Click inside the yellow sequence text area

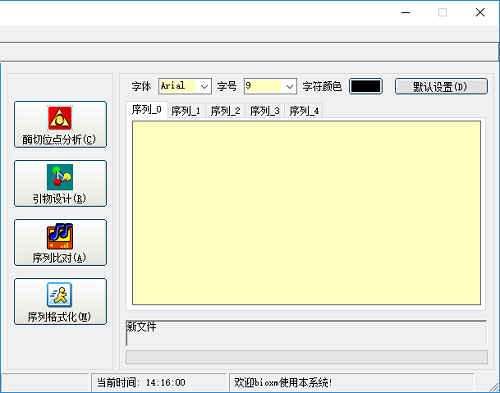pos(306,213)
